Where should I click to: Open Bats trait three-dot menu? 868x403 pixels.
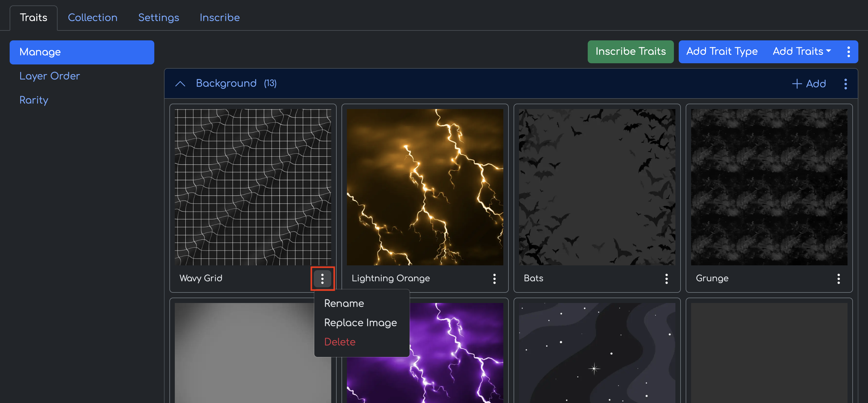click(666, 278)
